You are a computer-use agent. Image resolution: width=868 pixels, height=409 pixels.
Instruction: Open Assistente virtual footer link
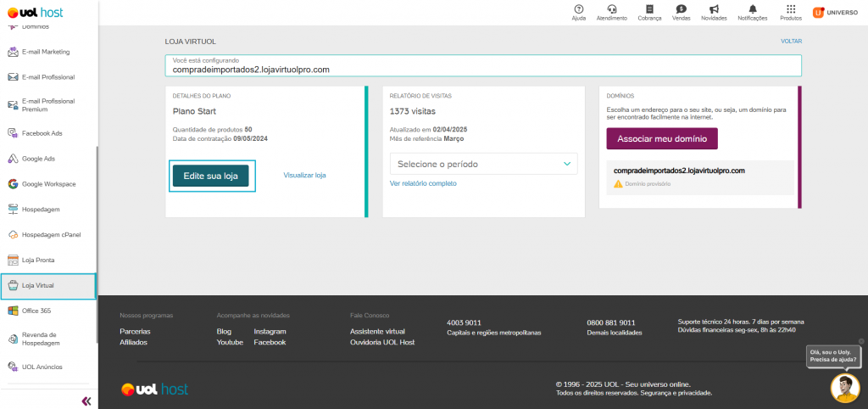377,332
